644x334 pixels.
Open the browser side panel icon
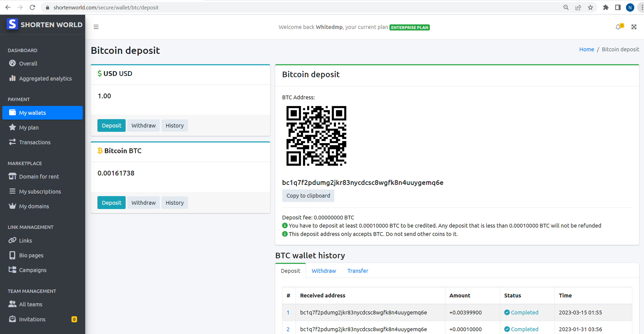[x=618, y=7]
